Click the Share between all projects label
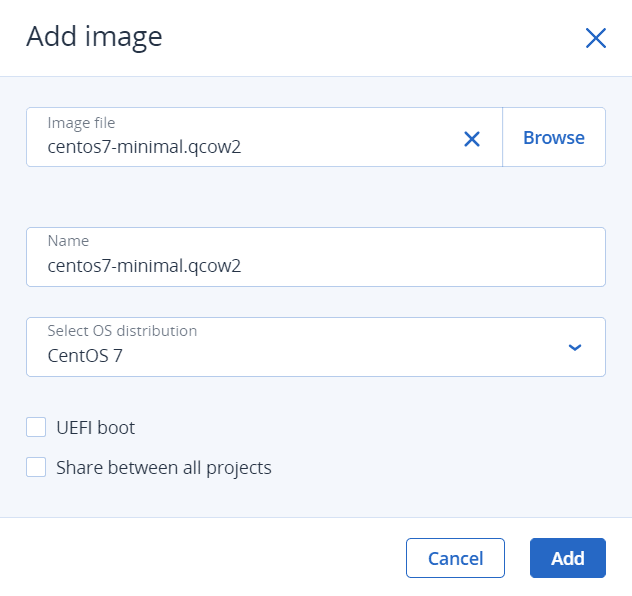Screen dimensions: 632x596 (164, 468)
